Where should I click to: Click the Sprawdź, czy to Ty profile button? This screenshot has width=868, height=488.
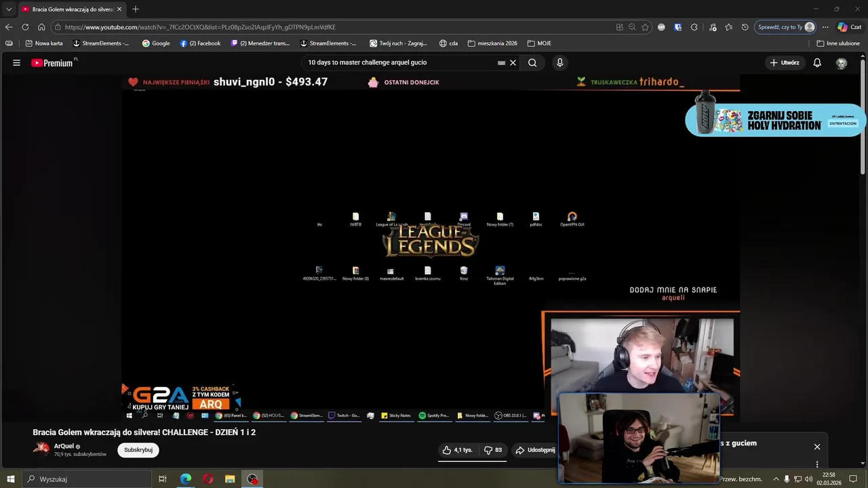coord(785,27)
